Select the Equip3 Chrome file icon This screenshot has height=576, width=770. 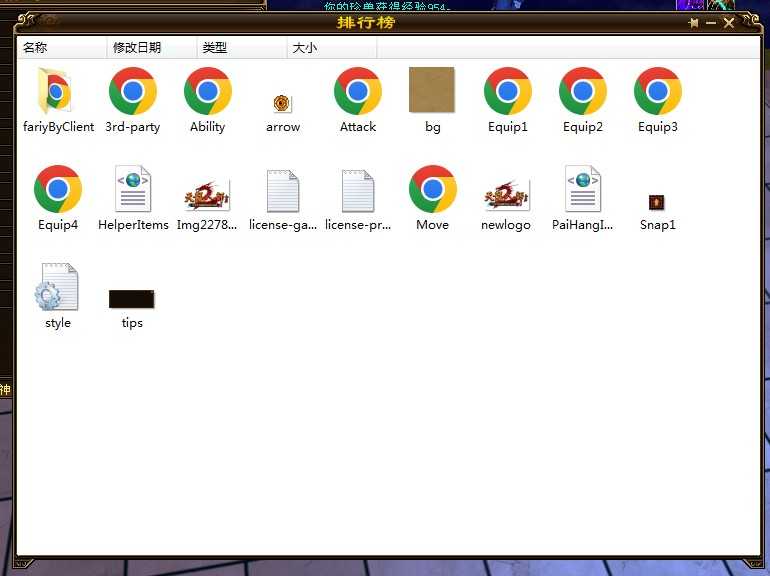click(x=658, y=91)
